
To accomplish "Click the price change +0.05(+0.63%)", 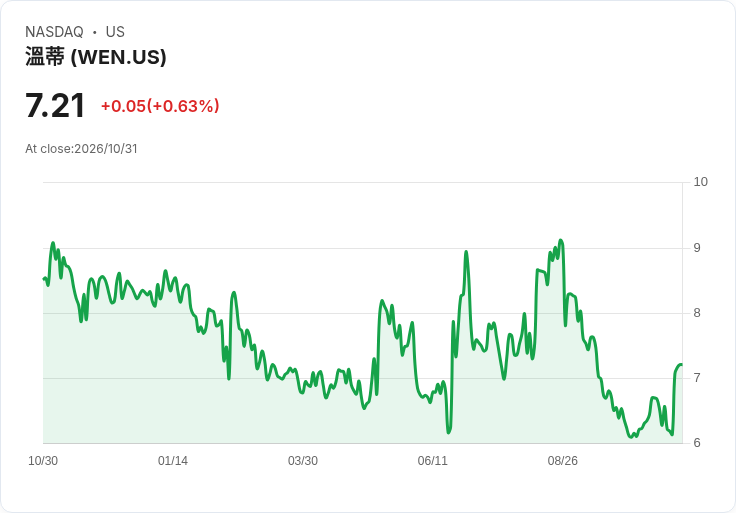I will pos(160,106).
